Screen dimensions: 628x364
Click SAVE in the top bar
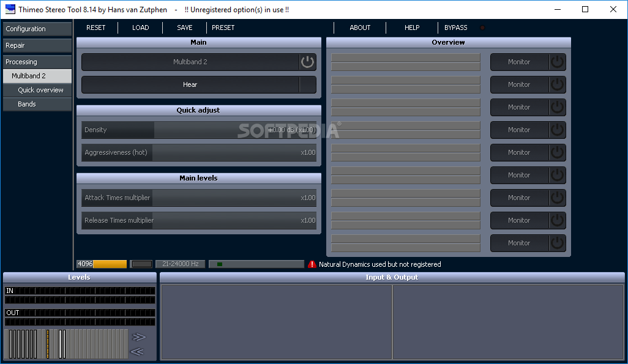185,28
